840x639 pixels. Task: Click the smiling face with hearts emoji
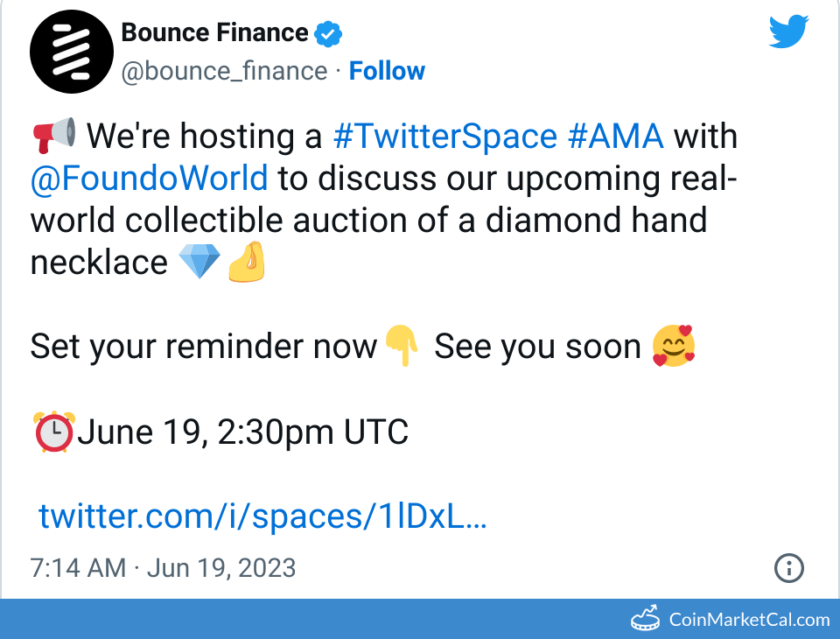tap(674, 347)
